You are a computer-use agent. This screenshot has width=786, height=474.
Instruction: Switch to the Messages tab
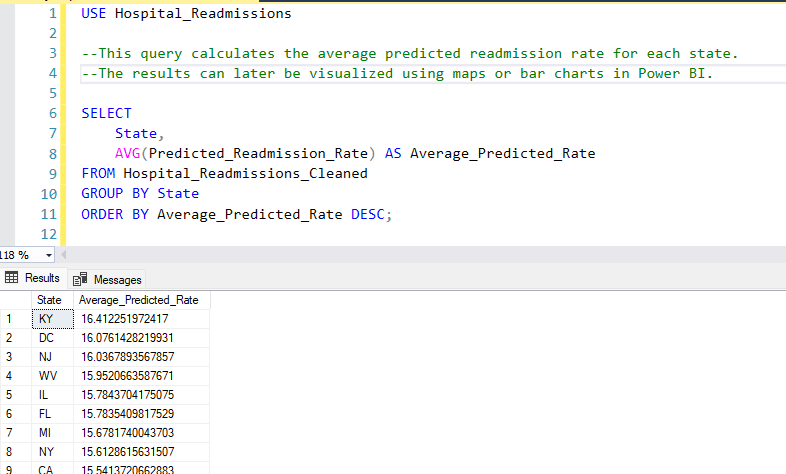pyautogui.click(x=107, y=280)
